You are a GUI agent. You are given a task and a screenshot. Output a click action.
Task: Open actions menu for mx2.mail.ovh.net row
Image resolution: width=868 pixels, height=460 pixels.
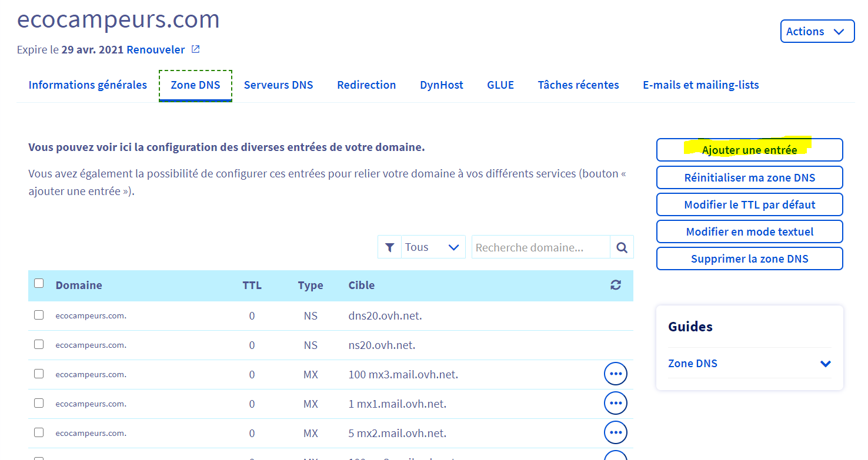click(615, 432)
